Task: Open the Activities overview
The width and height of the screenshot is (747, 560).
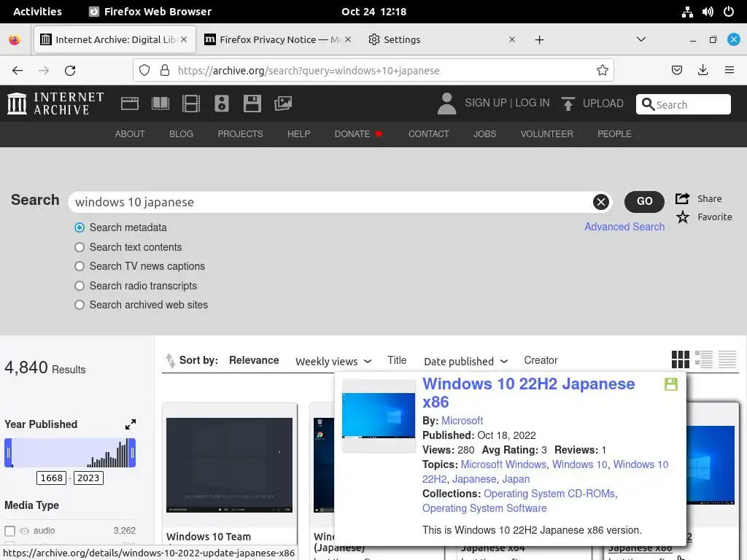Action: [38, 12]
